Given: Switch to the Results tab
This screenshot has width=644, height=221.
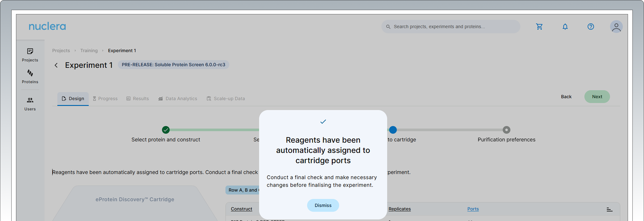Looking at the screenshot, I should [138, 98].
